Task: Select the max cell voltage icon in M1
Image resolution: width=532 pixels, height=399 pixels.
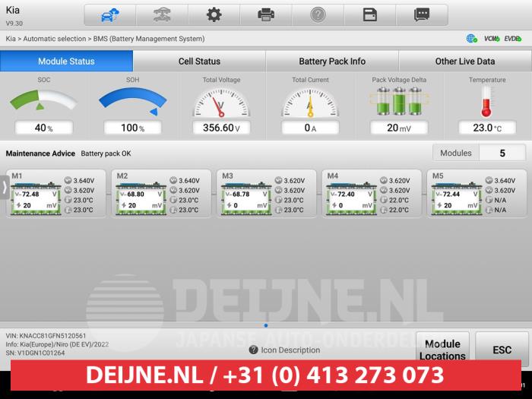Action: (68, 180)
